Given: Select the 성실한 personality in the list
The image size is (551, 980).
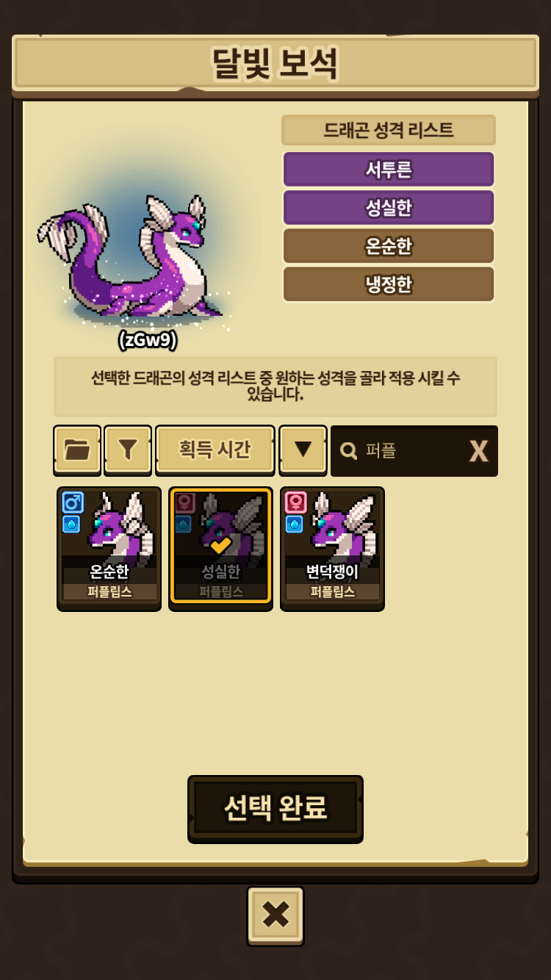Looking at the screenshot, I should (389, 208).
